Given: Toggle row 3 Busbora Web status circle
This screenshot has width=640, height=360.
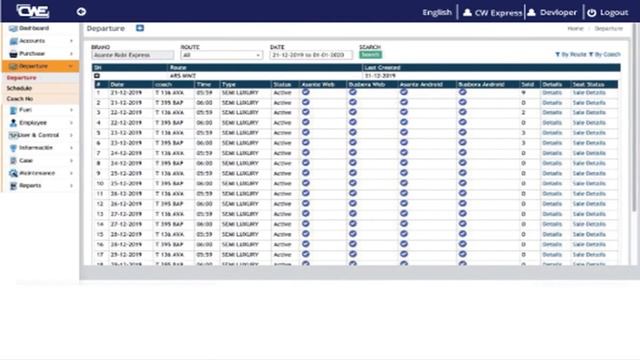Looking at the screenshot, I should tap(353, 112).
